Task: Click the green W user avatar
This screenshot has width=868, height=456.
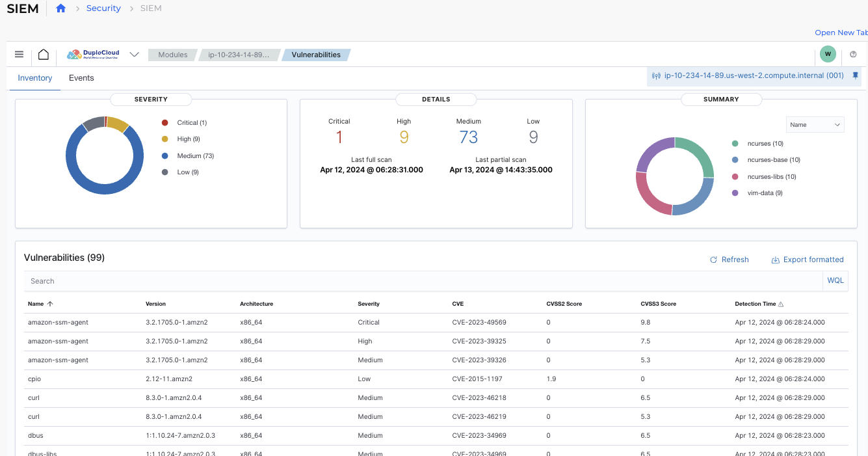Action: [828, 54]
